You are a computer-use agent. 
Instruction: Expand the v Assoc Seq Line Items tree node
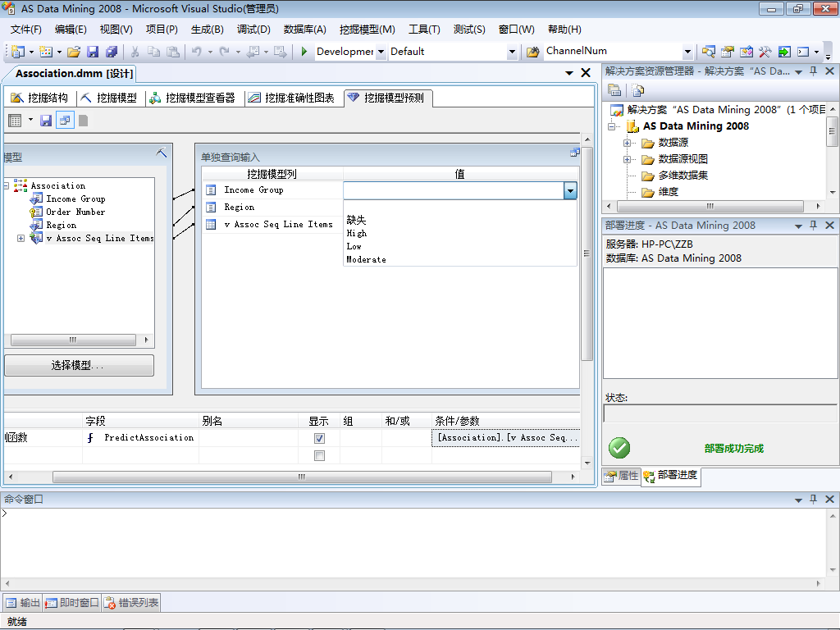pyautogui.click(x=21, y=239)
